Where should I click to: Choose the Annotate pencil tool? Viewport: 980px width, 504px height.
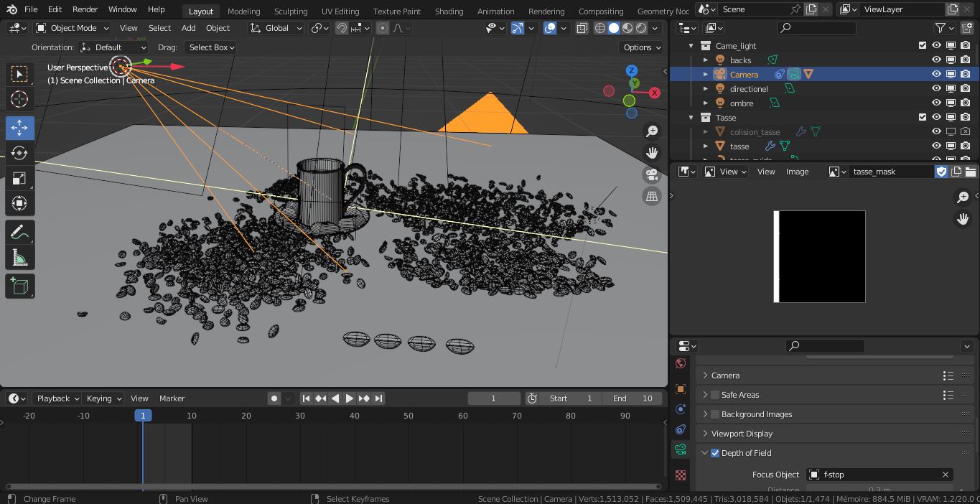pyautogui.click(x=19, y=233)
